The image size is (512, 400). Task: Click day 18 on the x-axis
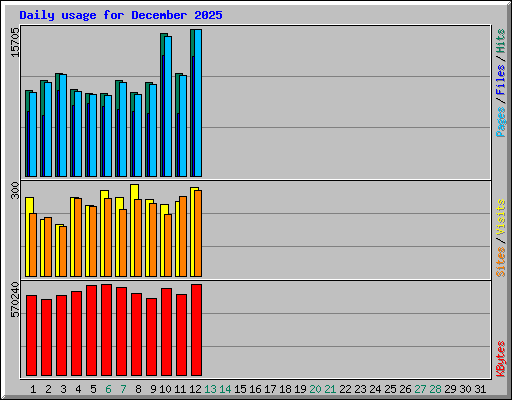285,389
